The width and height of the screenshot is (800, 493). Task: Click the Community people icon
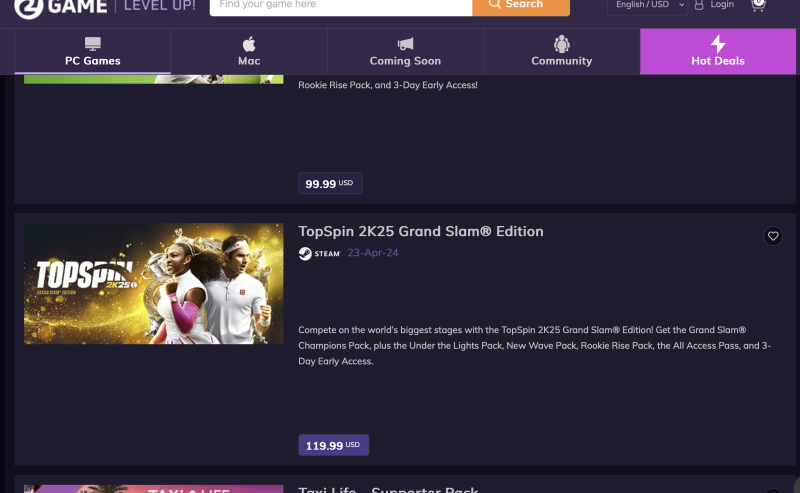pyautogui.click(x=562, y=44)
